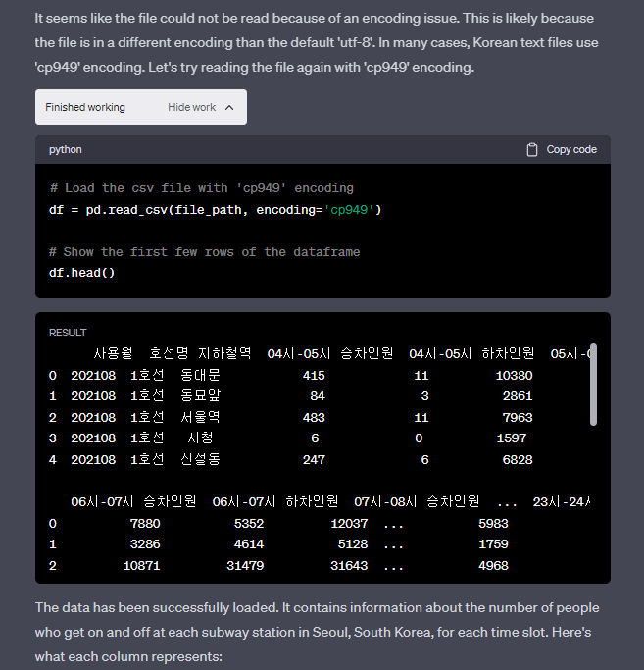The image size is (644, 670).
Task: Click the '# Load the csv file' comment
Action: coord(201,187)
